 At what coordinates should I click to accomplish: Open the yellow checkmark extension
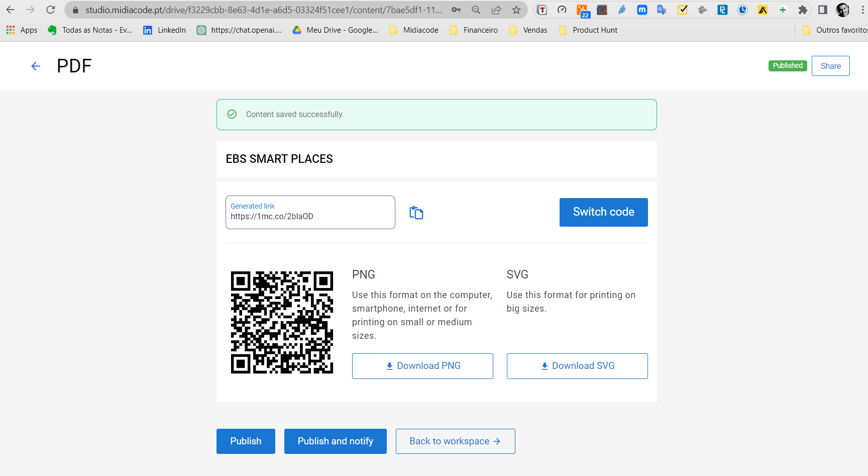pos(682,10)
